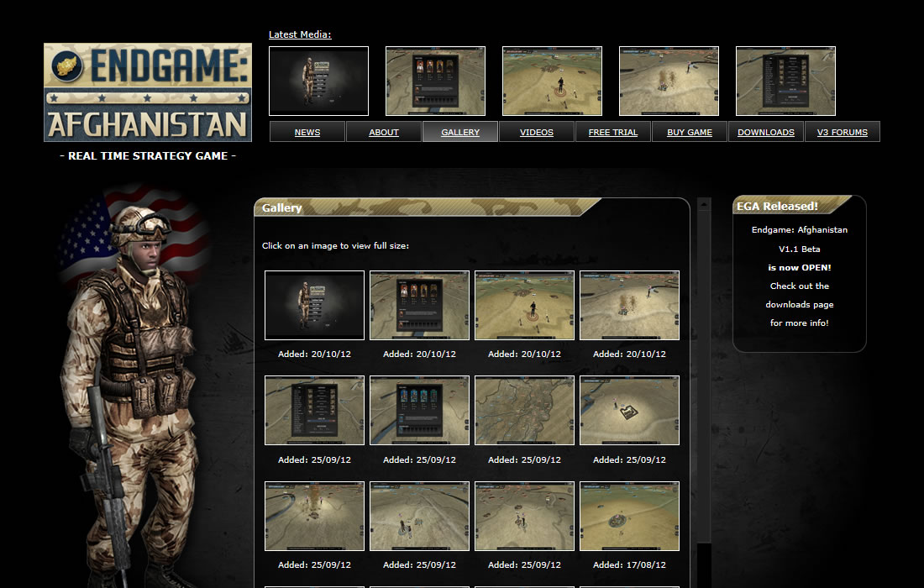Select the GALLERY tab
This screenshot has width=924, height=588.
click(460, 132)
